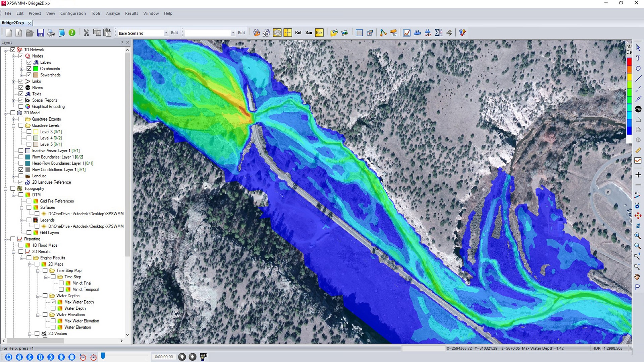Collapse the Topography tree node
644x362 pixels.
5,189
